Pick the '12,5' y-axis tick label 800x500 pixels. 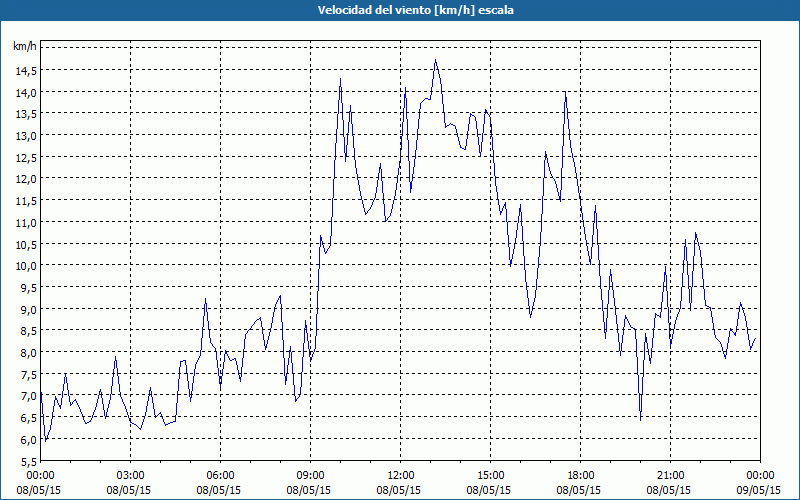pos(26,158)
